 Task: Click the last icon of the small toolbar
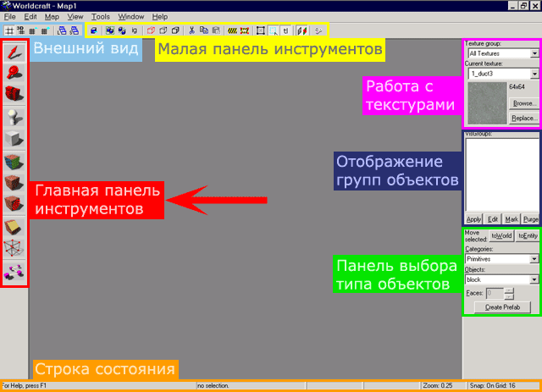point(318,30)
